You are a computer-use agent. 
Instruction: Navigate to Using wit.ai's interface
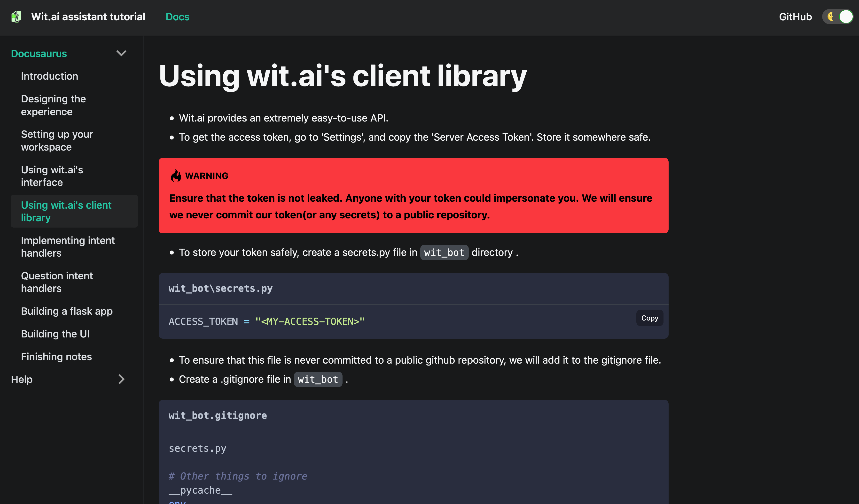[52, 176]
